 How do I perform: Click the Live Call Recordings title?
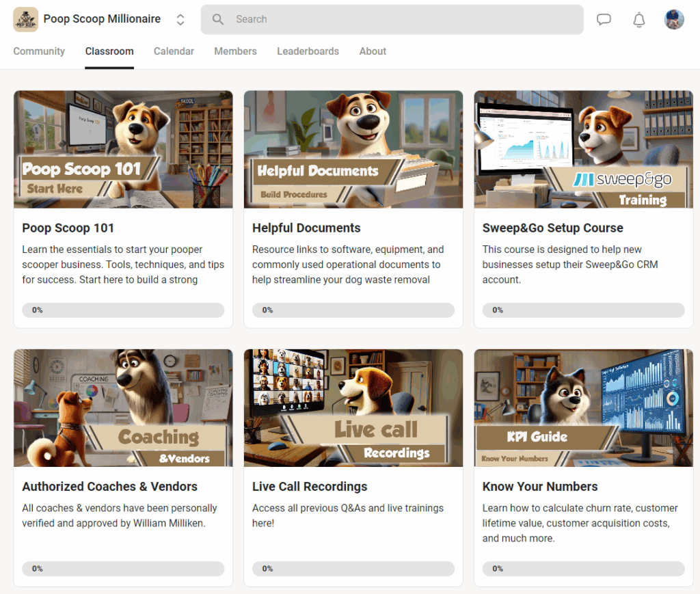310,486
